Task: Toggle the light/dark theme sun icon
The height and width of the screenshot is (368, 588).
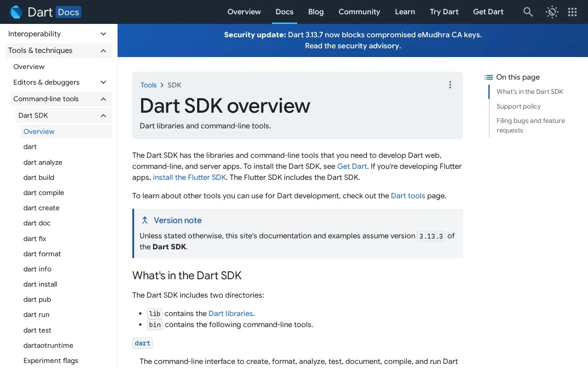Action: coord(552,12)
